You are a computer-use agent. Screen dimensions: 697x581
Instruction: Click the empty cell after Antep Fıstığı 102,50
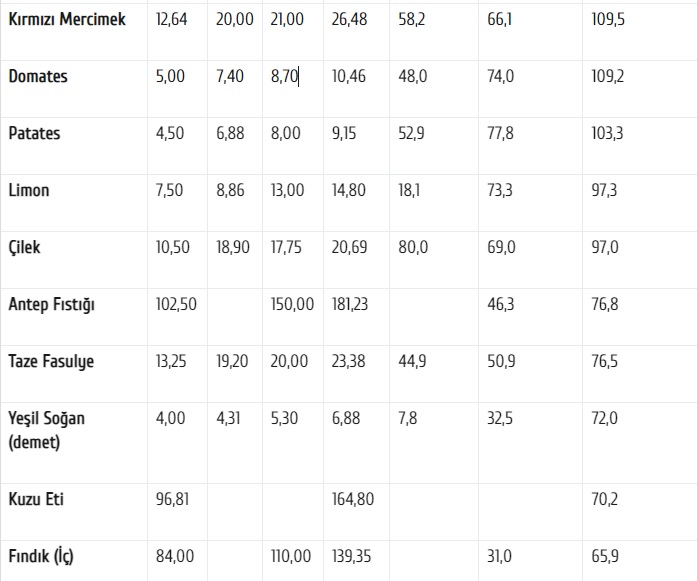(235, 317)
